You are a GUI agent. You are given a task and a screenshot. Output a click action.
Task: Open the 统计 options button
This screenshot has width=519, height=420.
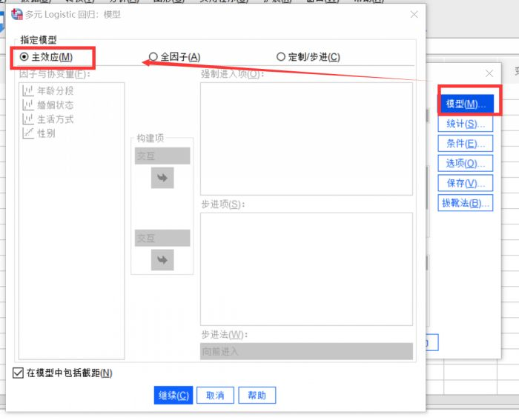click(x=465, y=124)
